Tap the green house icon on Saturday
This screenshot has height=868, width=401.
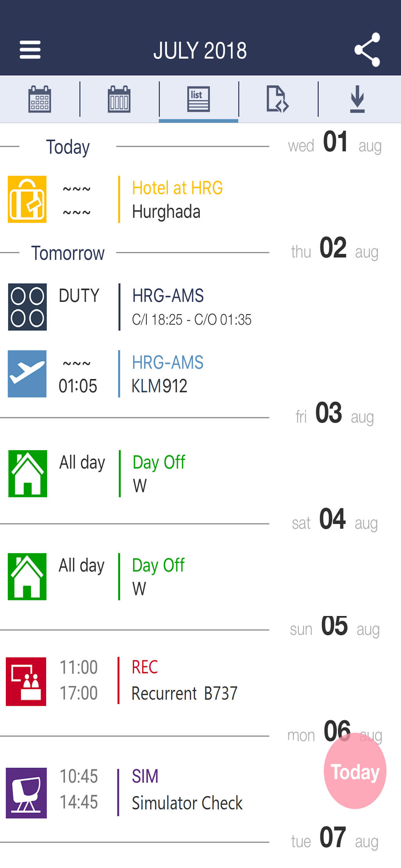coord(27,576)
